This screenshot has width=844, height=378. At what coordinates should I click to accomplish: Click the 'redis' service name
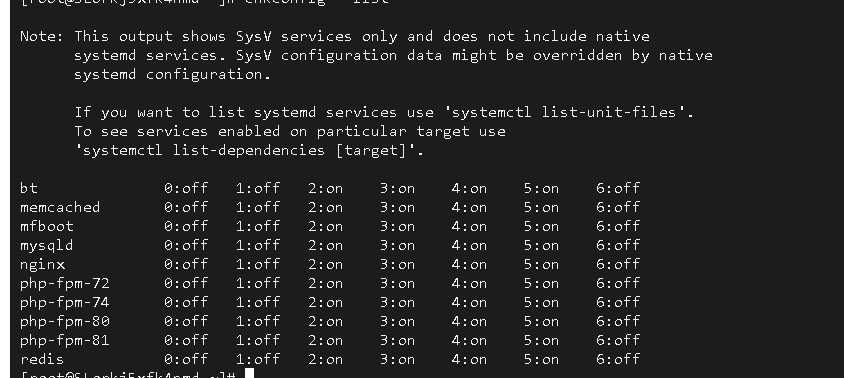pos(42,359)
